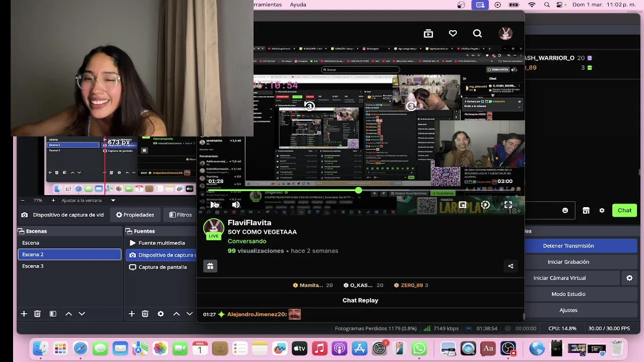Open WhatsApp from the Dock
Viewport: 644px width, 362px height.
coord(419,348)
